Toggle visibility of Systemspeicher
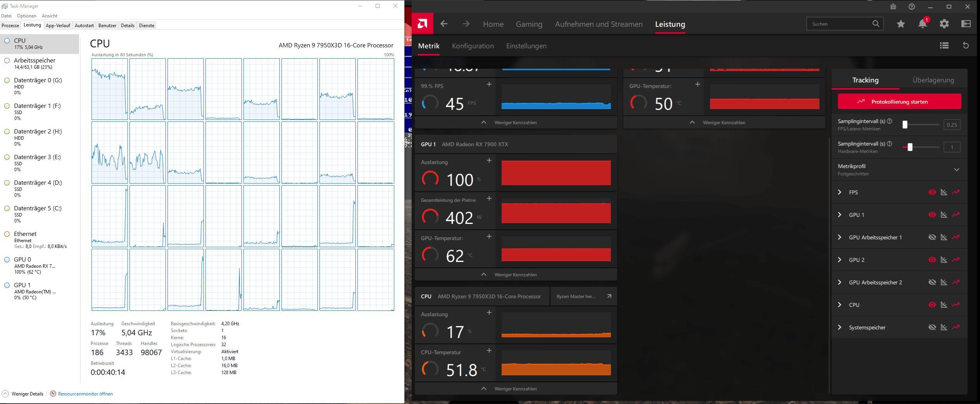The image size is (980, 404). tap(932, 327)
